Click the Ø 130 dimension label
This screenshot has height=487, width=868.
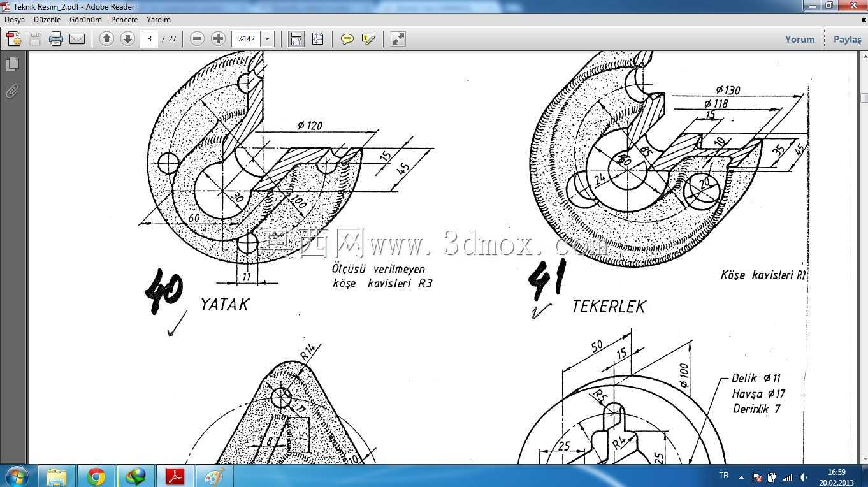tap(727, 90)
